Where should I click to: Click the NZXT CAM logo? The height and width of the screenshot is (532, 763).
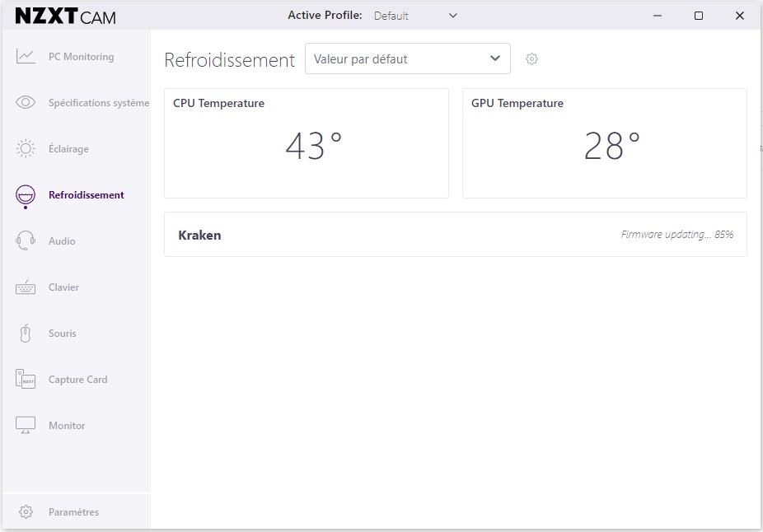pos(65,16)
